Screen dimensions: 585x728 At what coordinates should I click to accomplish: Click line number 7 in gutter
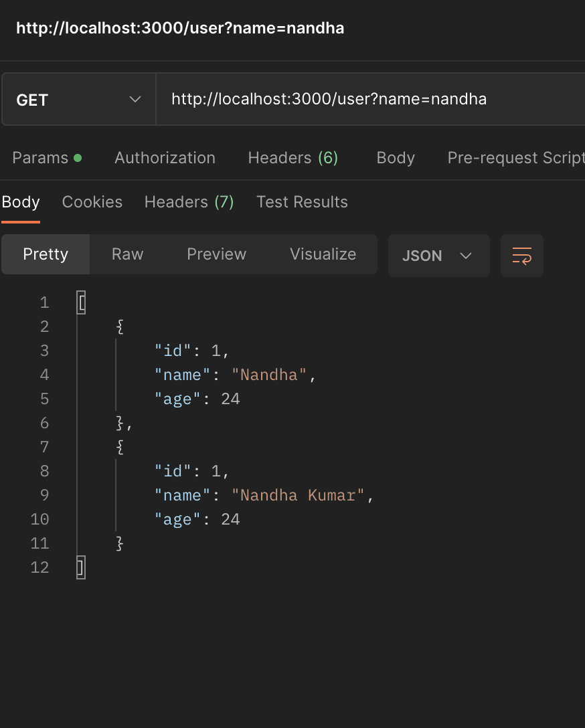(x=45, y=447)
